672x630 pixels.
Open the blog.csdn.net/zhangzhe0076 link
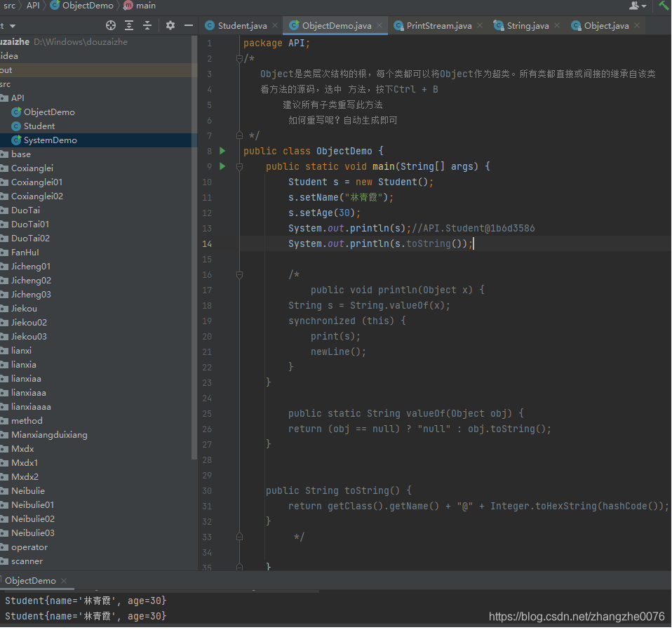tap(575, 616)
